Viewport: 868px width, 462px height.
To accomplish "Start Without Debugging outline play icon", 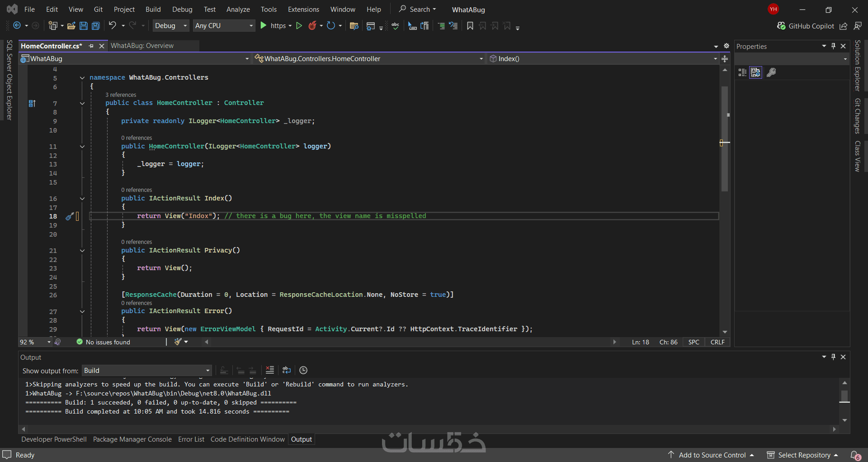I will 299,26.
